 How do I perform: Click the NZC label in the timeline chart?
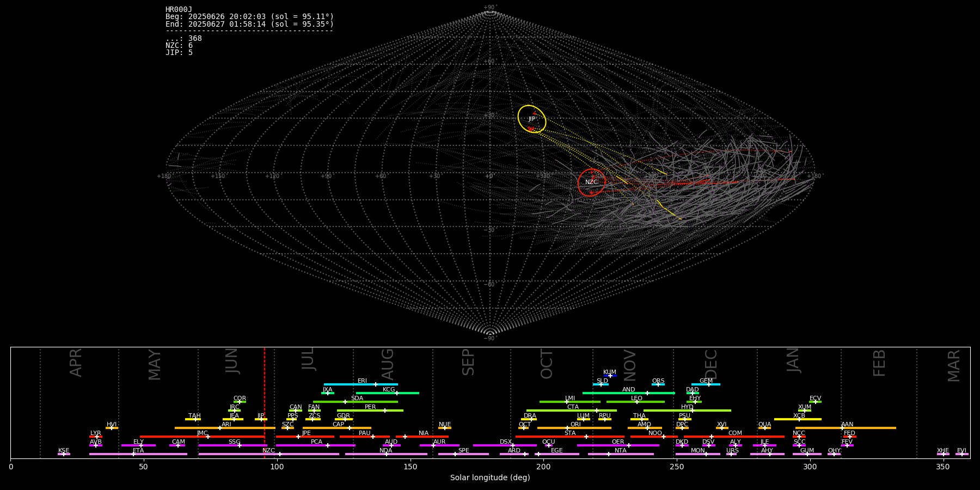[269, 451]
